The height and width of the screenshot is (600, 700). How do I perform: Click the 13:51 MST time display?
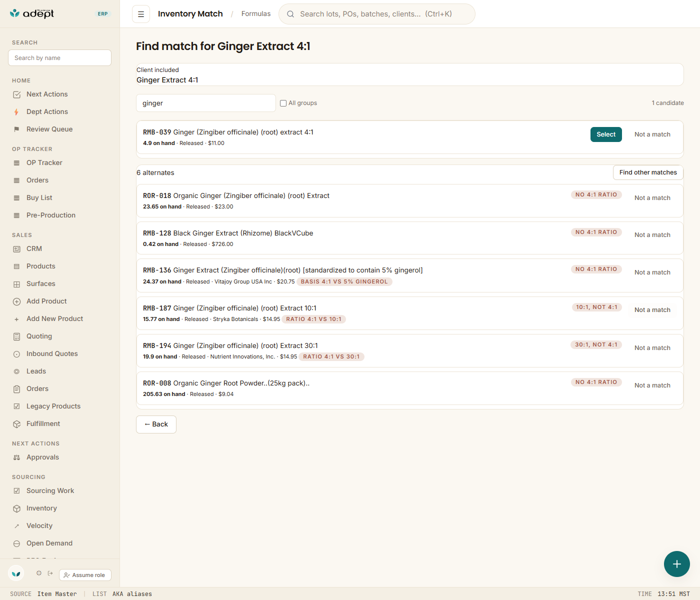673,594
